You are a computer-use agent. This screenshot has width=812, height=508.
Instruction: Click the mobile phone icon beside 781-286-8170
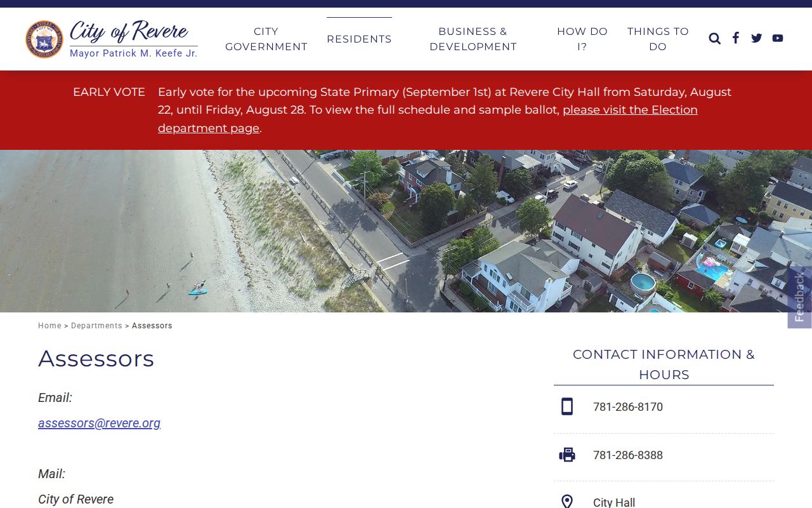pyautogui.click(x=567, y=406)
